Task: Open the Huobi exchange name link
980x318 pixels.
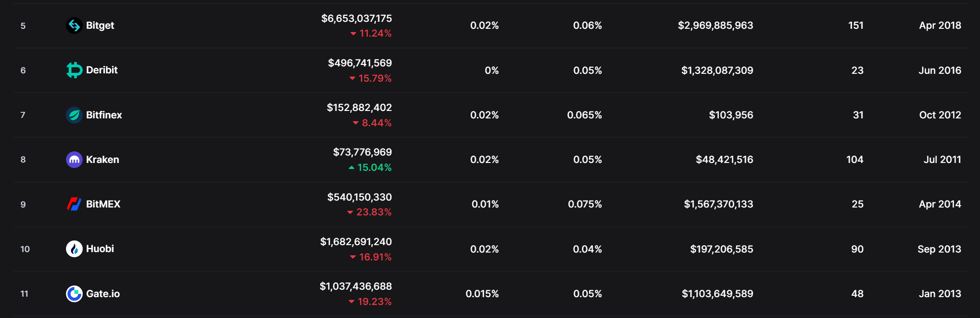Action: point(100,249)
